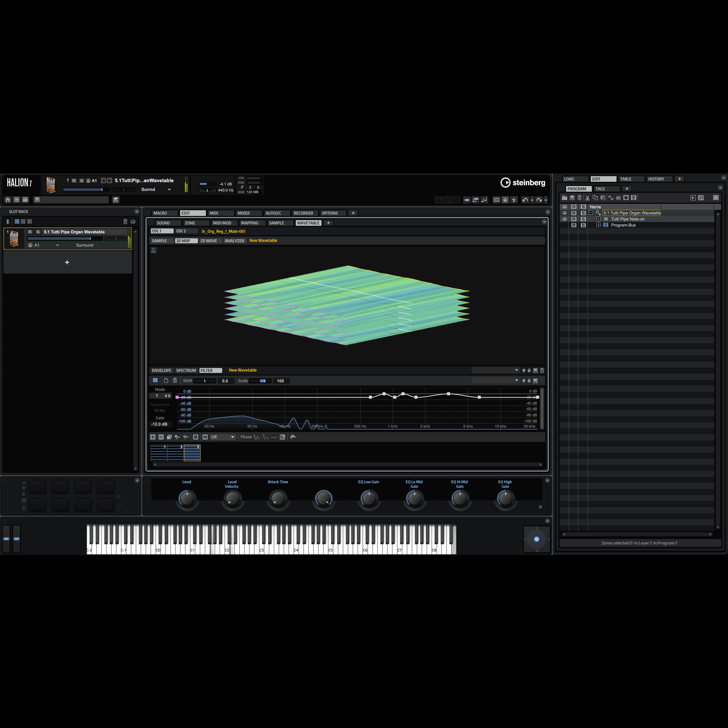Create a new bus with the program tree bus icon
The height and width of the screenshot is (728, 728).
(x=633, y=198)
